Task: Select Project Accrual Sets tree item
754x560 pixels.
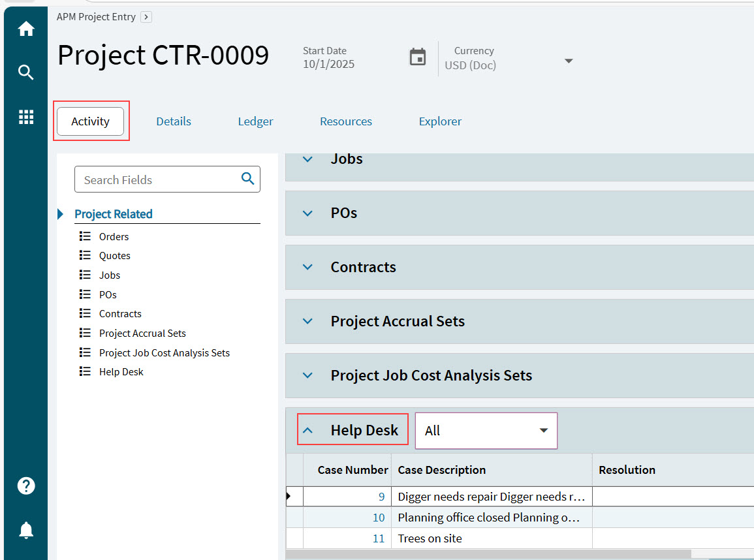Action: [x=142, y=333]
